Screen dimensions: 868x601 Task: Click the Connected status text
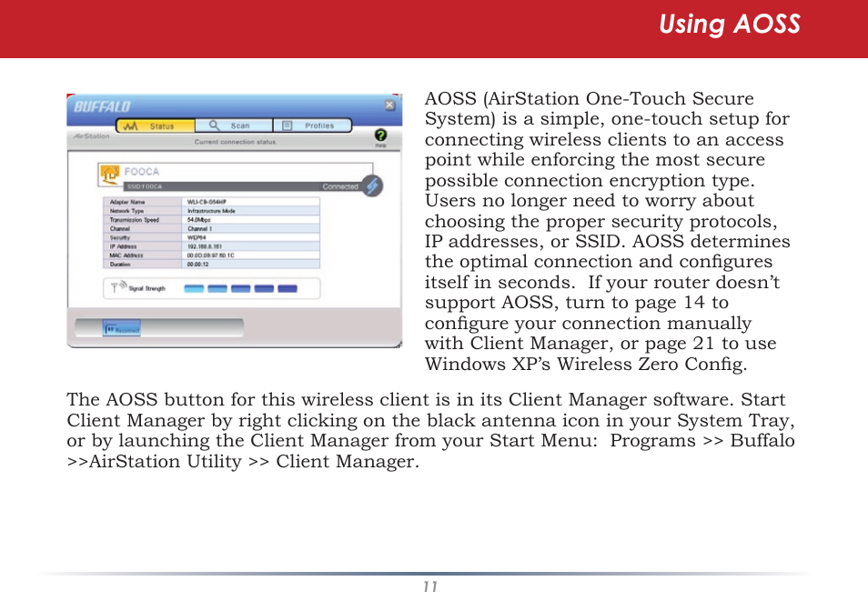[340, 186]
